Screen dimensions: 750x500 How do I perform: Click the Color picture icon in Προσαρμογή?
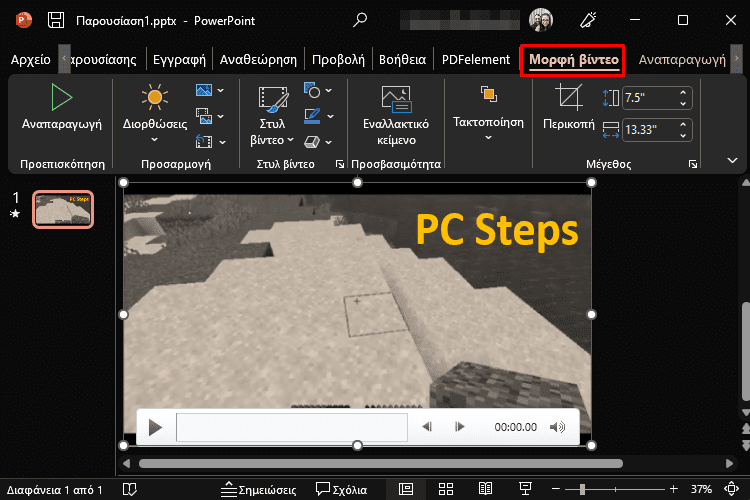(x=204, y=90)
